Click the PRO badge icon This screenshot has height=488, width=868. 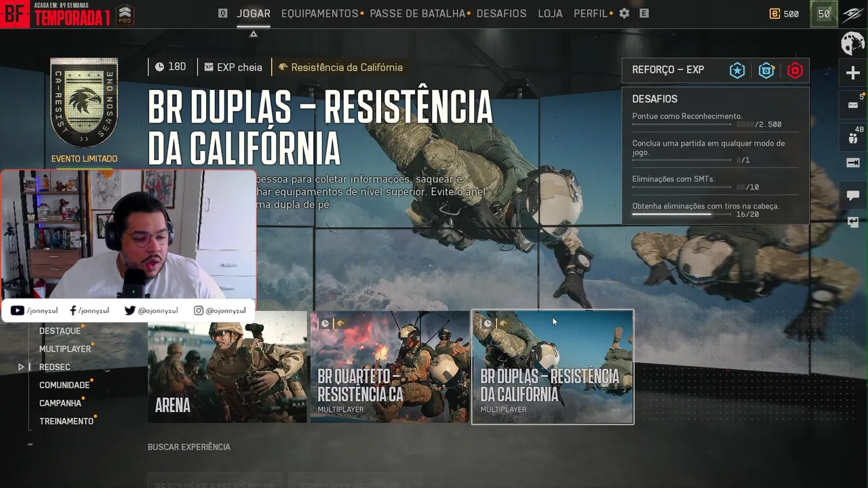point(125,15)
